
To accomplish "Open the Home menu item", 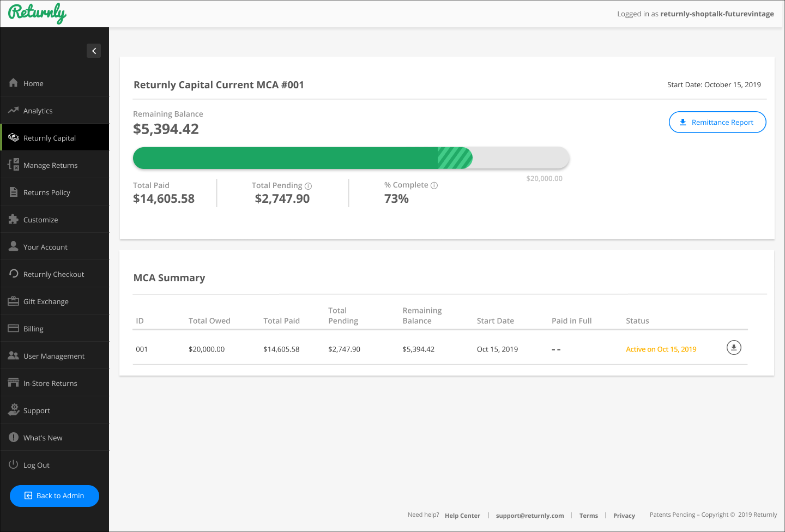I will (55, 83).
